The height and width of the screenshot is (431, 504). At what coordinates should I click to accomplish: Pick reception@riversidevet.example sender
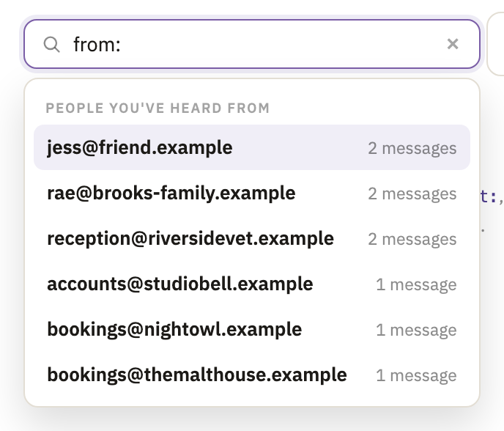pyautogui.click(x=252, y=238)
